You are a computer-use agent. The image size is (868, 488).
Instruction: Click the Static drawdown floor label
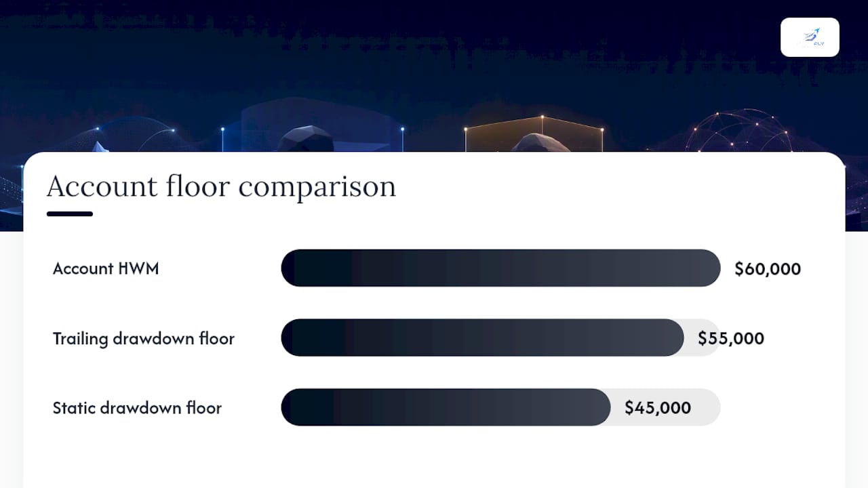(137, 408)
